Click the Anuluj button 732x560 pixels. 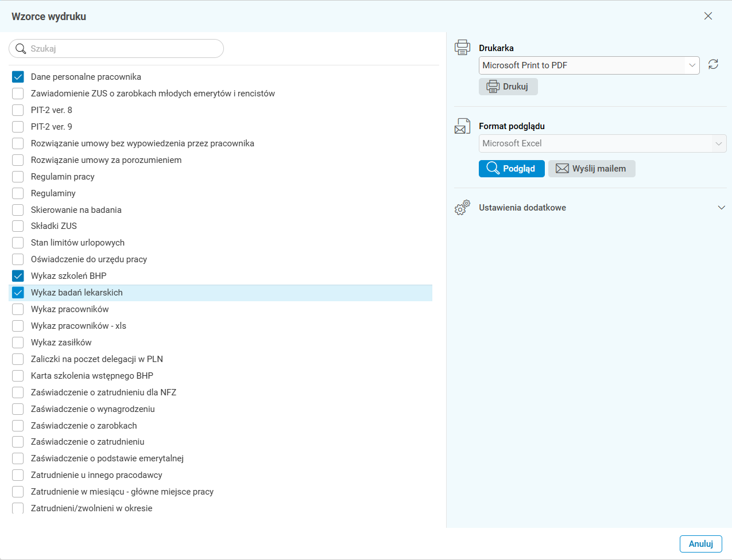[700, 544]
